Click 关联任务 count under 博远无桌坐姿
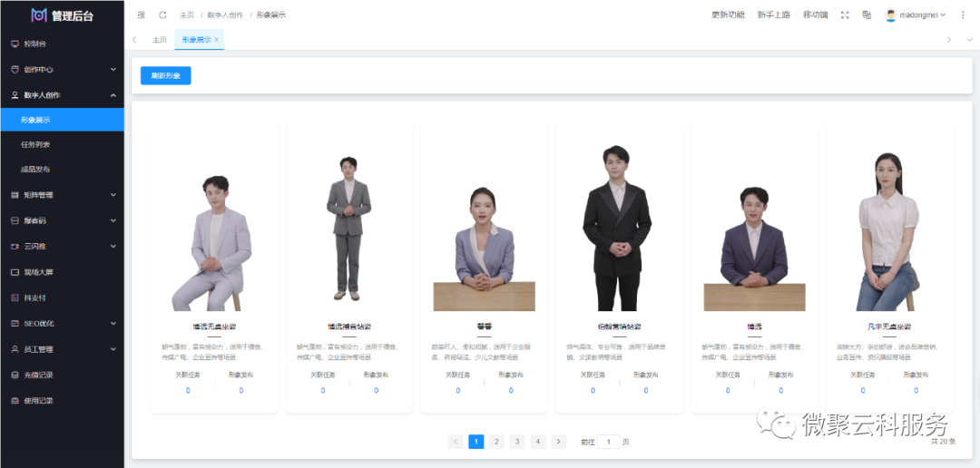This screenshot has height=468, width=980. click(188, 391)
